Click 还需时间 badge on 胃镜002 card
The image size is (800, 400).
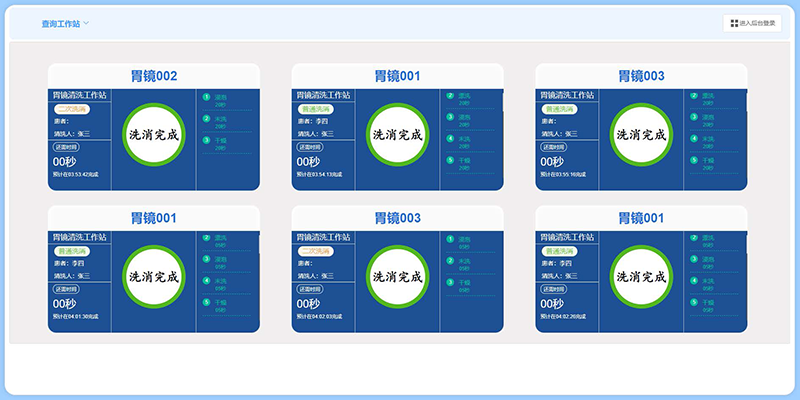pos(66,147)
